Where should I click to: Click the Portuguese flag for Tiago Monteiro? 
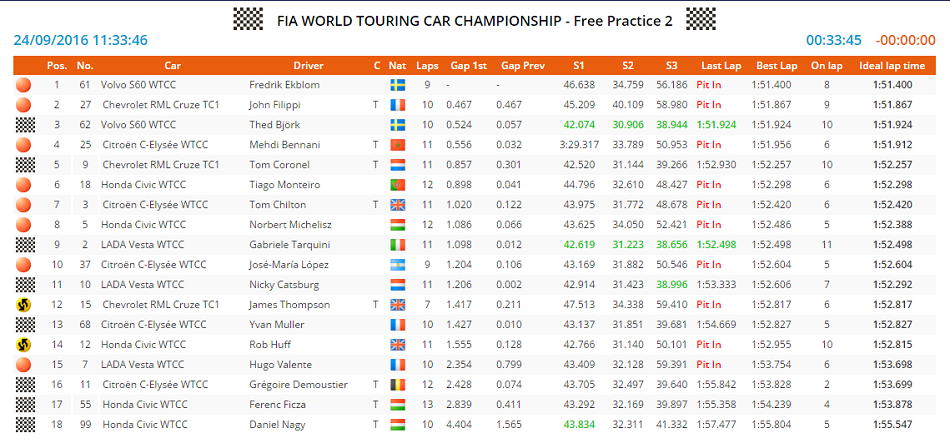coord(397,185)
